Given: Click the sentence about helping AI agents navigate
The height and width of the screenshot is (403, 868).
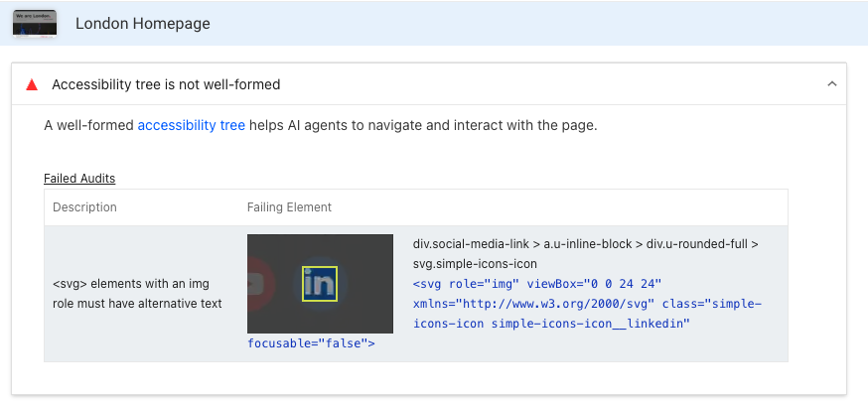Looking at the screenshot, I should [x=321, y=126].
